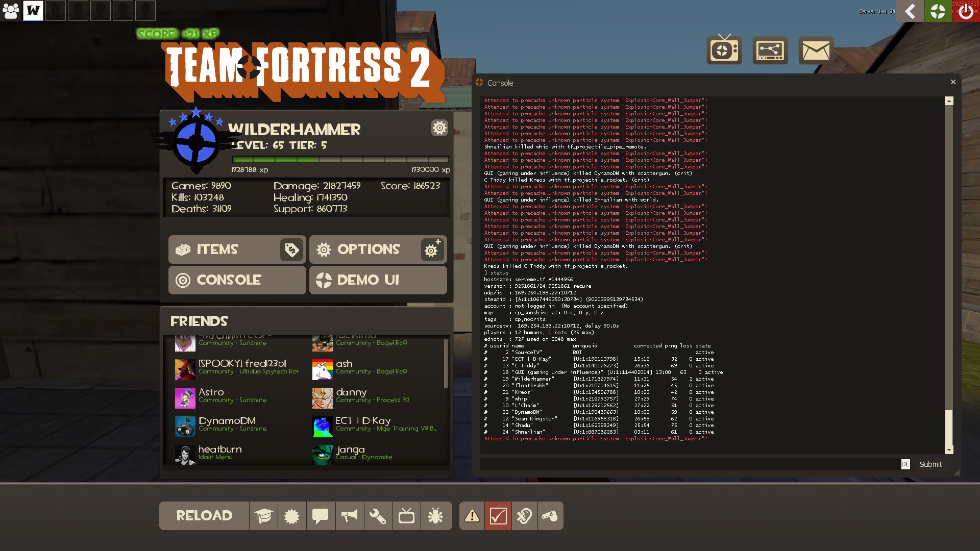Report a bug with the bug icon

point(436,516)
